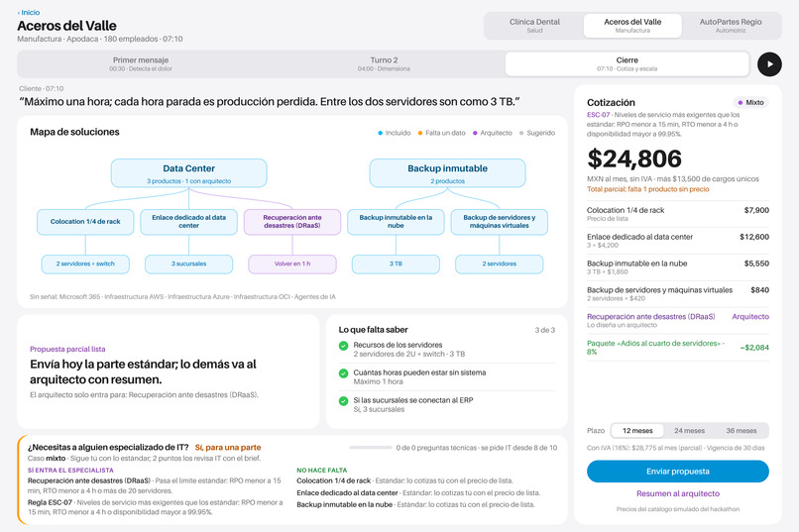
Task: Click check icon for 'Cuántas horas pueden estar sin sistema'
Action: [343, 373]
